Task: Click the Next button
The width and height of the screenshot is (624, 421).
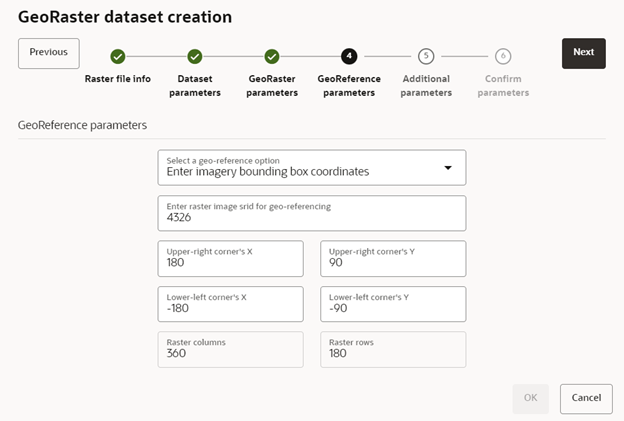Action: tap(583, 53)
